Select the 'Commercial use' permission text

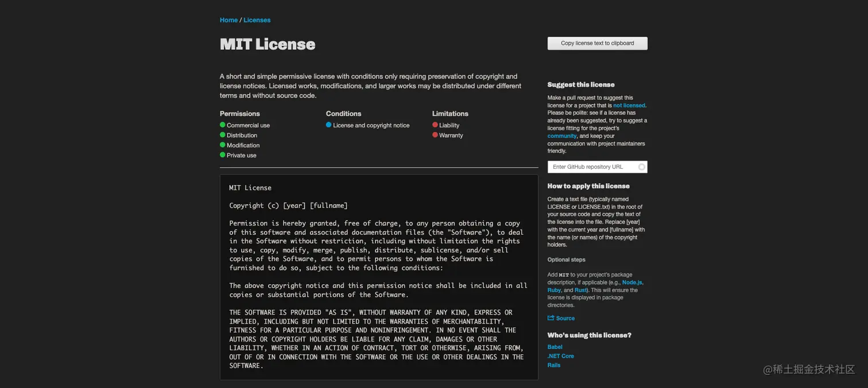pyautogui.click(x=248, y=125)
